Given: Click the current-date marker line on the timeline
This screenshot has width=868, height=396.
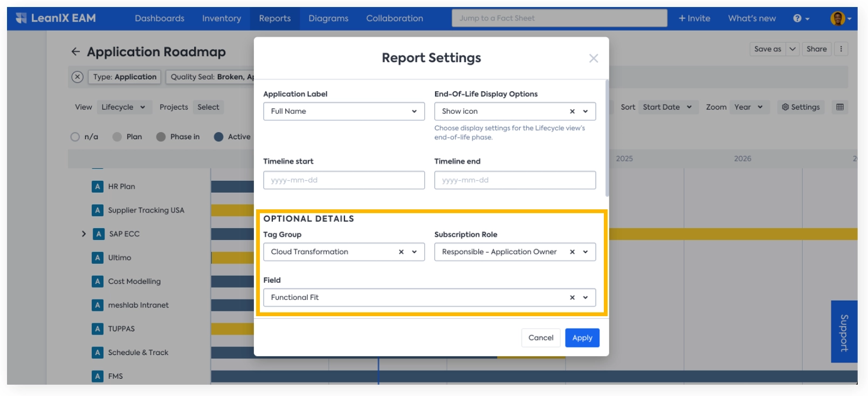Looking at the screenshot, I should [x=378, y=371].
